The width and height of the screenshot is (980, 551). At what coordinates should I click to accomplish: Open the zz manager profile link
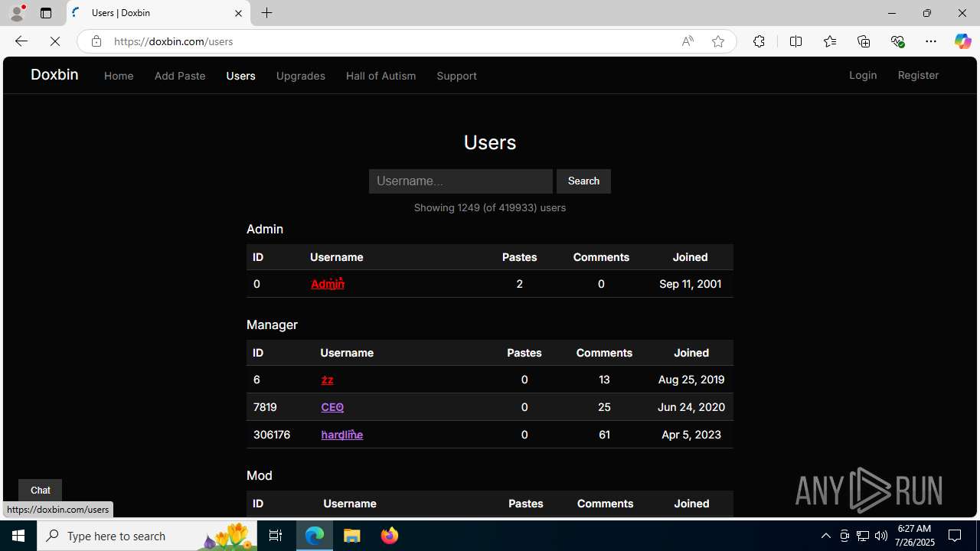pos(327,380)
